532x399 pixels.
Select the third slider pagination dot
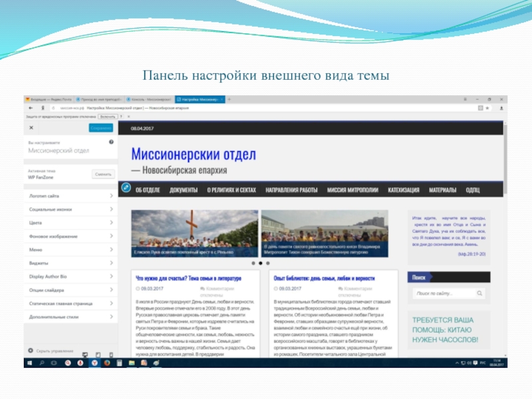(268, 263)
